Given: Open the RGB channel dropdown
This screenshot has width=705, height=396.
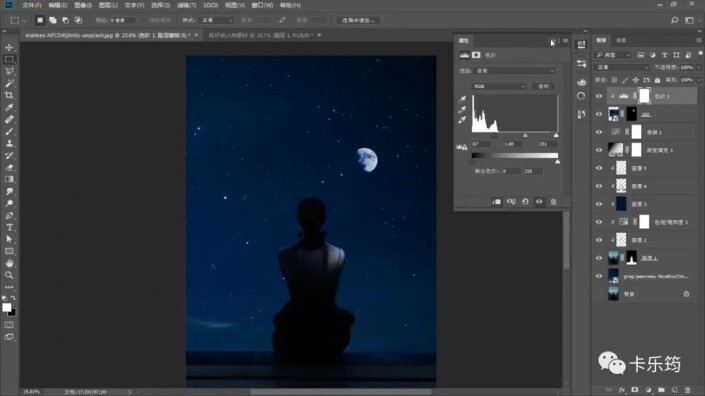Looking at the screenshot, I should [x=499, y=86].
